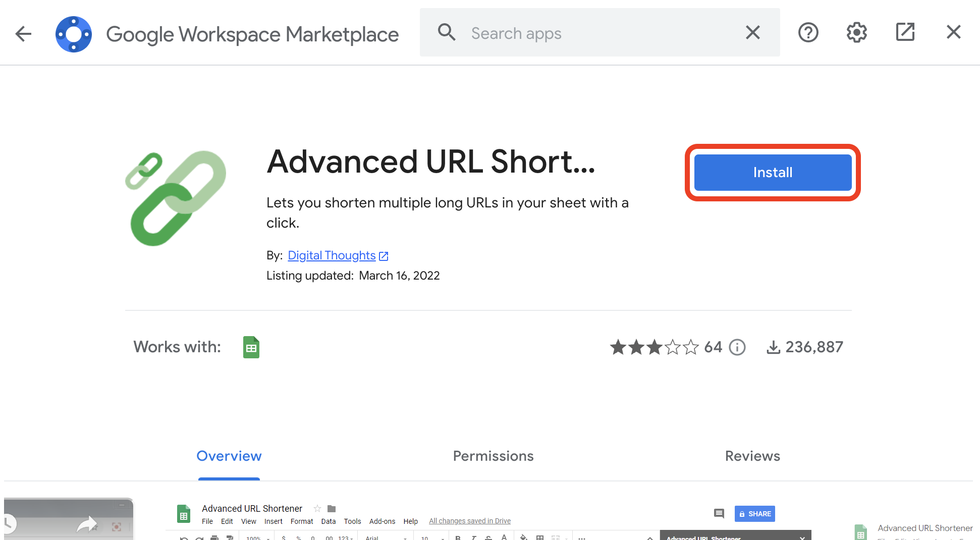Viewport: 980px width, 540px height.
Task: Switch to the Overview tab
Action: click(x=229, y=456)
